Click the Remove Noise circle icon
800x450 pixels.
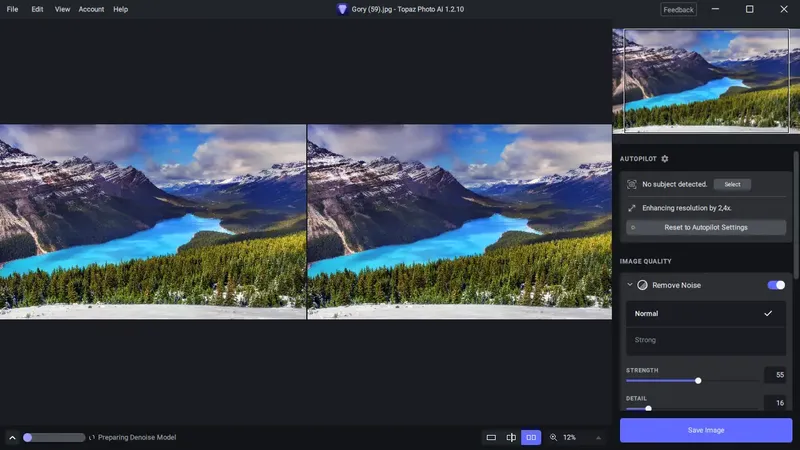pos(642,285)
